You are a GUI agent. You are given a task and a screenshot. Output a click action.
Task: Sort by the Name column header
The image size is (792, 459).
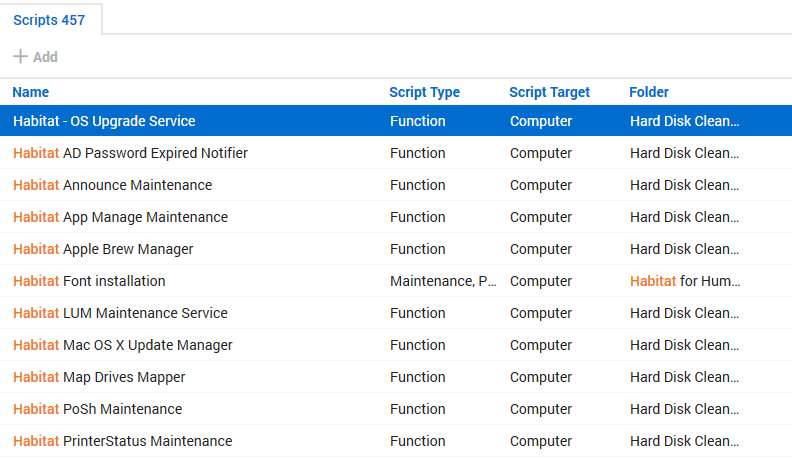31,92
